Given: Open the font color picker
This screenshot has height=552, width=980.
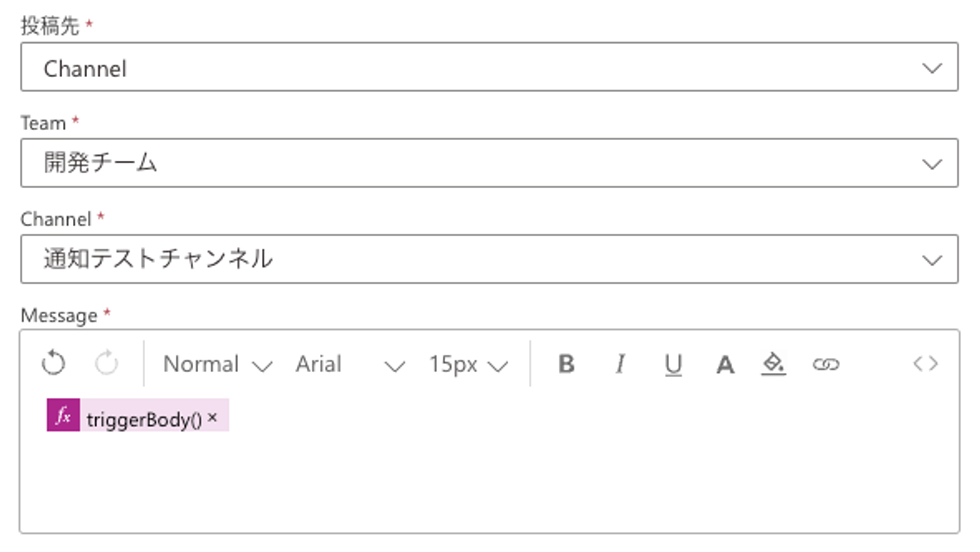Looking at the screenshot, I should point(725,365).
